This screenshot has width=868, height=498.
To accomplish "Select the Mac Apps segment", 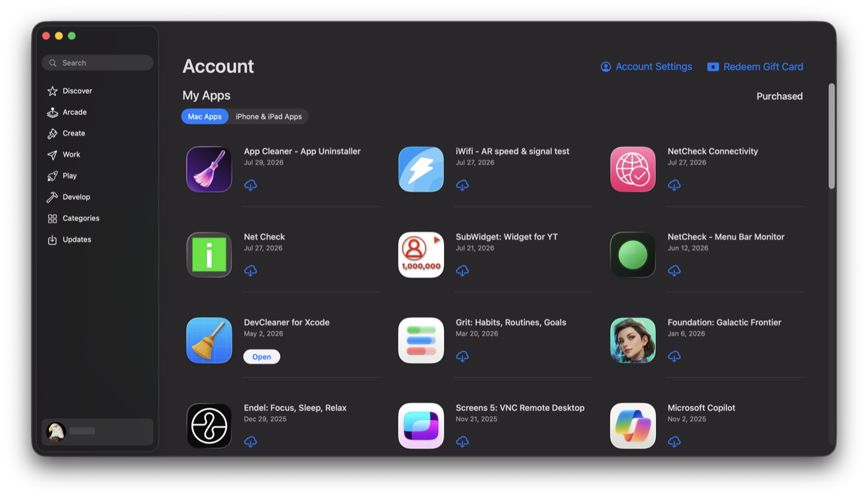I will pyautogui.click(x=205, y=117).
